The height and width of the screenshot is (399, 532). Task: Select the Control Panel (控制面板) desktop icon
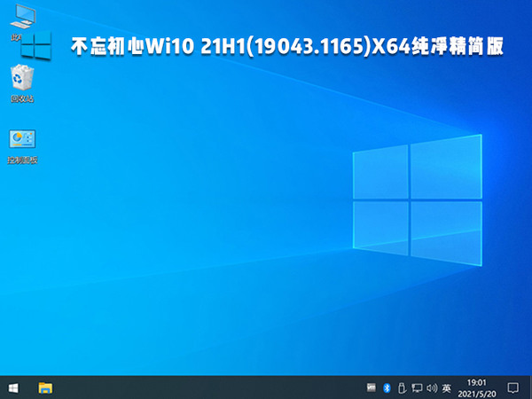tap(21, 139)
